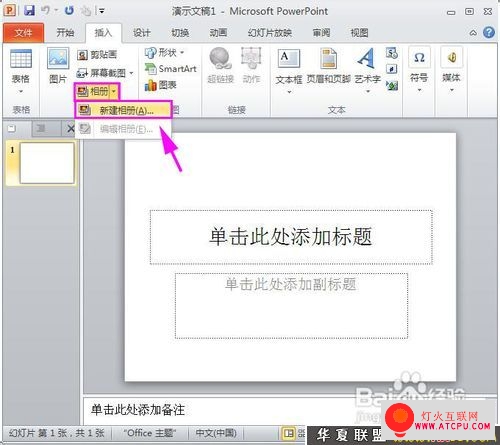Click the Slide Number small icon
This screenshot has height=445, width=500.
pyautogui.click(x=392, y=69)
